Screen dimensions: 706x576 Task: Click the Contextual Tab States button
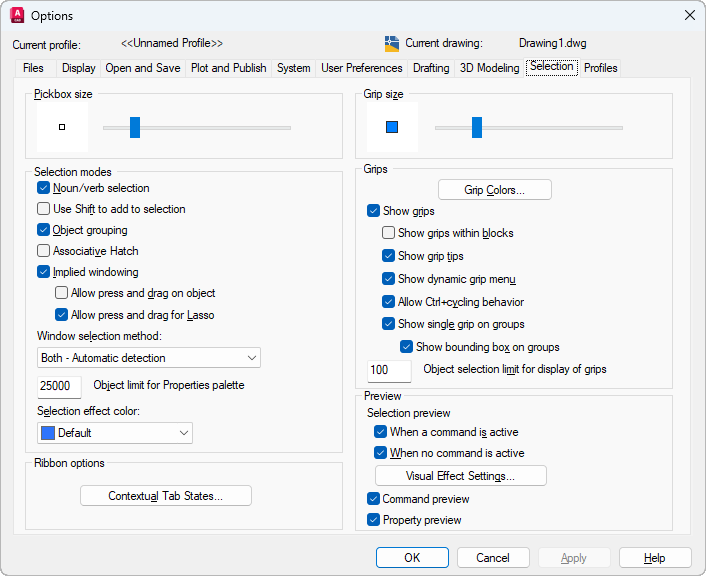(x=166, y=496)
